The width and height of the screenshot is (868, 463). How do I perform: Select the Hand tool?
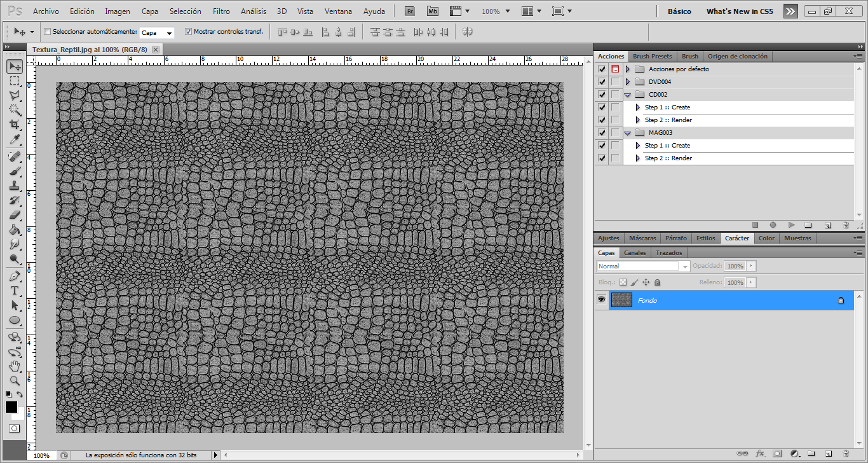[15, 366]
